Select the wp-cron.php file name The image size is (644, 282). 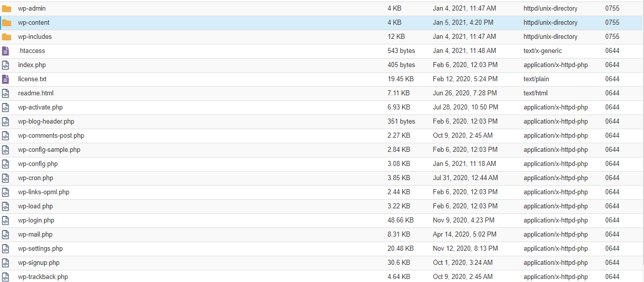[35, 178]
